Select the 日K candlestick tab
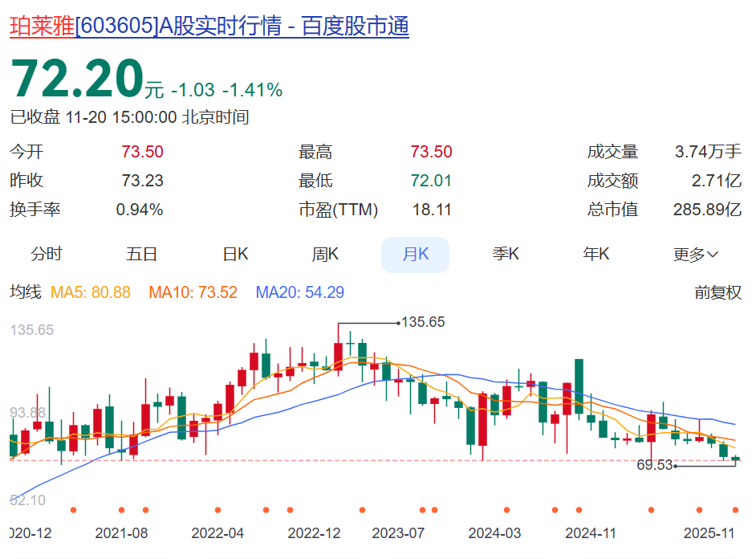This screenshot has height=559, width=756. (235, 255)
